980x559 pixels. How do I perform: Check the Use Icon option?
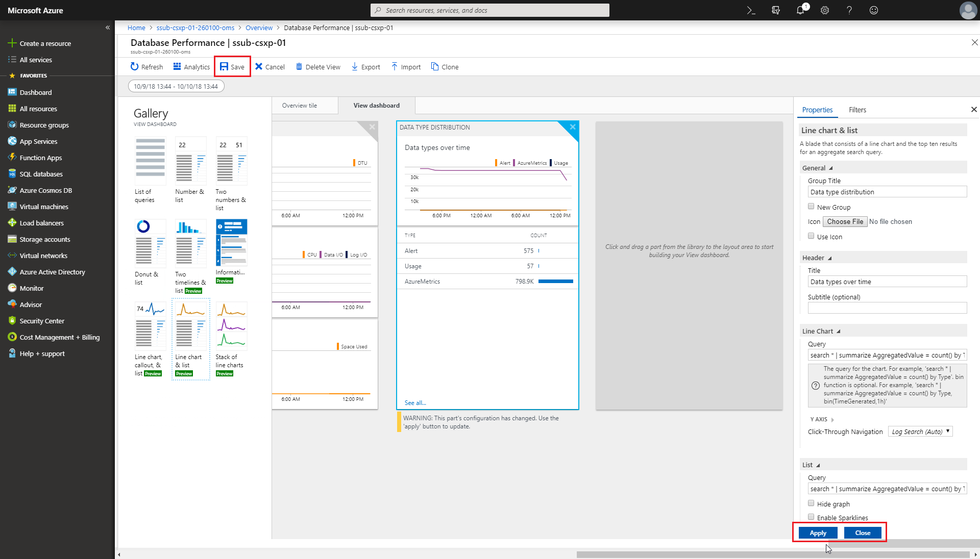811,236
